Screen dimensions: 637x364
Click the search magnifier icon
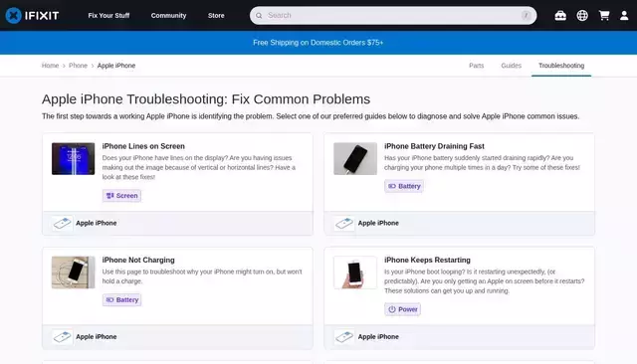click(259, 16)
